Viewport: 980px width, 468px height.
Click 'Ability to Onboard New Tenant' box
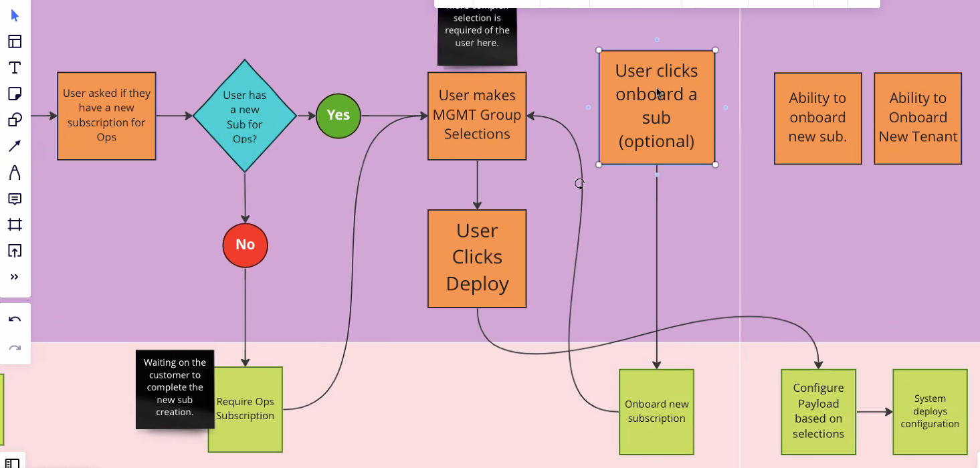point(918,118)
